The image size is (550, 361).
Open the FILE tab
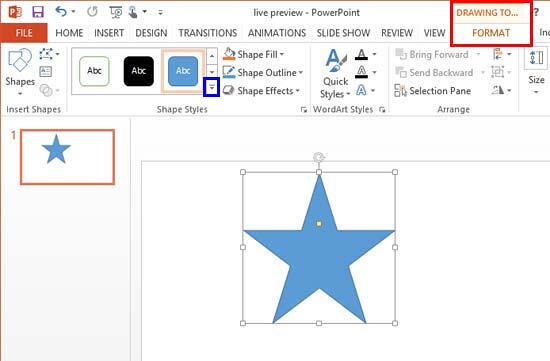tap(24, 33)
